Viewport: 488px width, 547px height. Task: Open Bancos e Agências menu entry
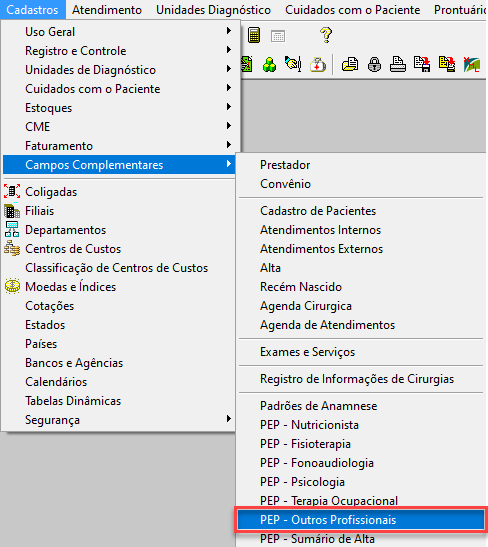119,363
